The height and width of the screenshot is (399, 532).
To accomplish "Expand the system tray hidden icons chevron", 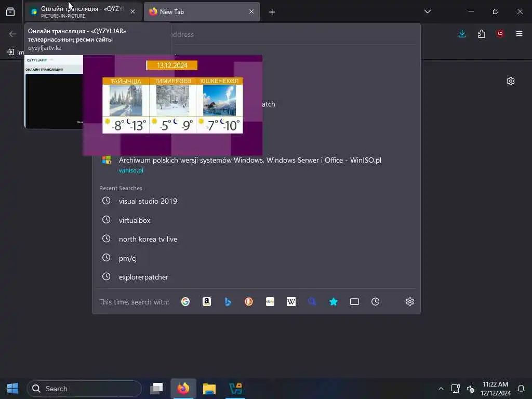I will pyautogui.click(x=441, y=389).
